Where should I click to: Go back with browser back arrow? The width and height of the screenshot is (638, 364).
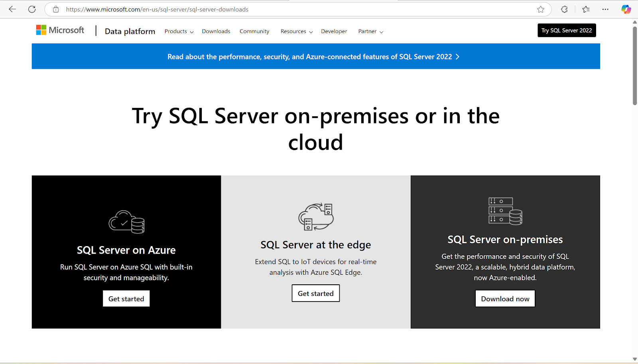(12, 9)
